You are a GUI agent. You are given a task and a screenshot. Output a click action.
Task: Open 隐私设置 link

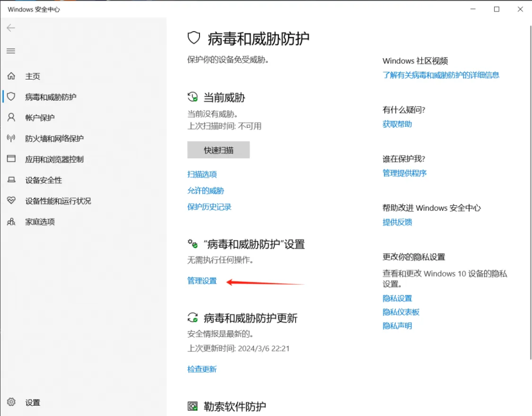[x=397, y=298]
